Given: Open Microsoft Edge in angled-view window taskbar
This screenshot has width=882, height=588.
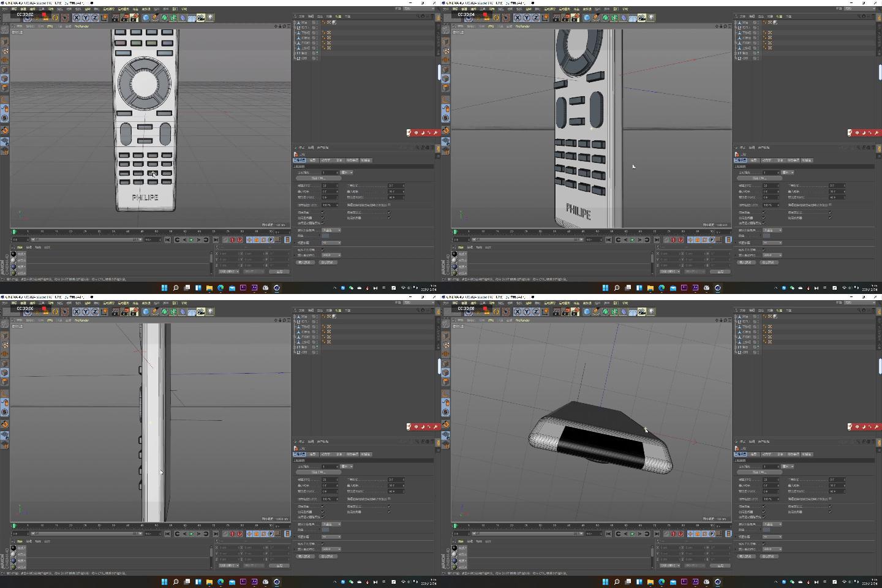Looking at the screenshot, I should 661,288.
